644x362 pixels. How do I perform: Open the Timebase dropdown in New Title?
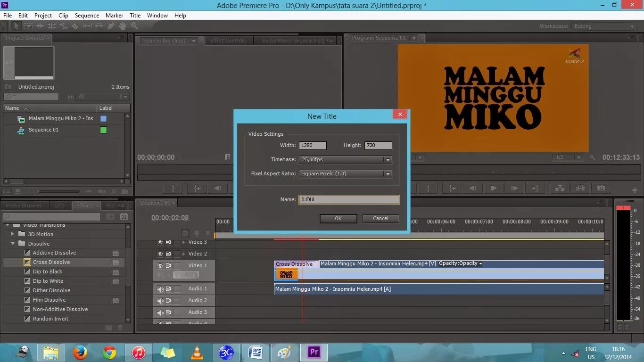click(x=345, y=160)
